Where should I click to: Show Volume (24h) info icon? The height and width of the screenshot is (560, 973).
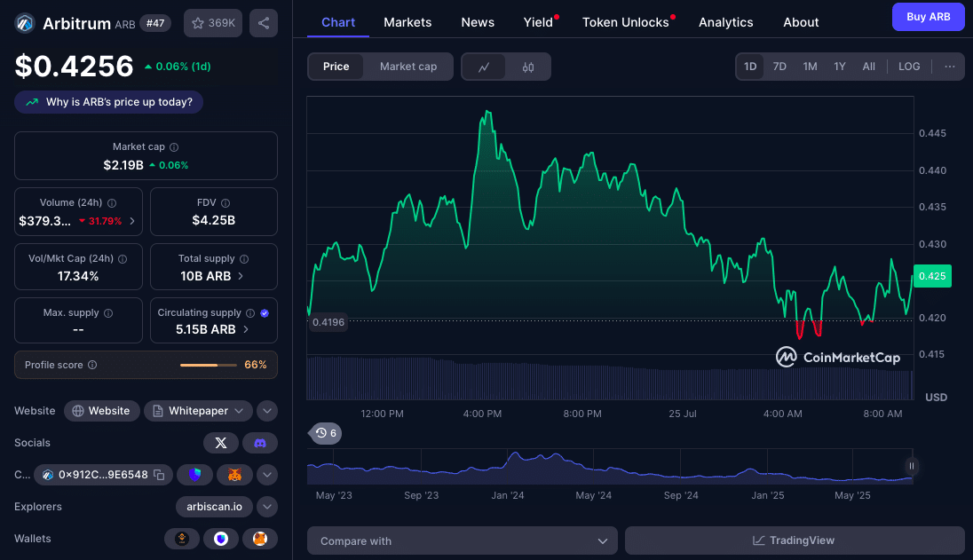(x=112, y=203)
